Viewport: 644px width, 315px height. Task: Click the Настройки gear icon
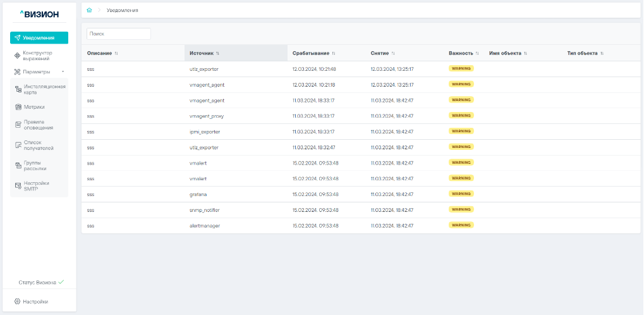(17, 302)
